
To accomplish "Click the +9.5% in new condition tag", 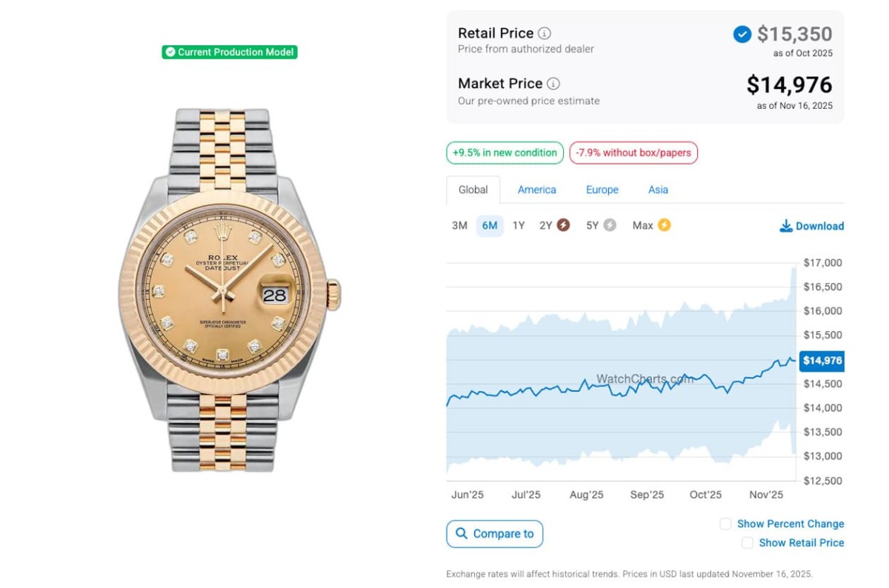I will 505,153.
